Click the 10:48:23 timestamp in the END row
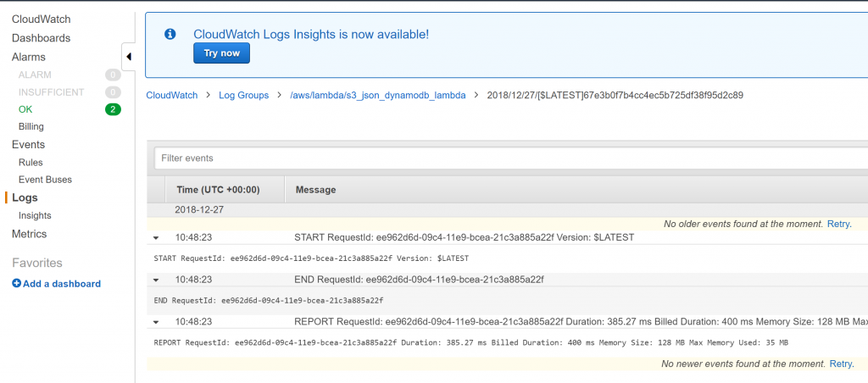 pyautogui.click(x=193, y=280)
